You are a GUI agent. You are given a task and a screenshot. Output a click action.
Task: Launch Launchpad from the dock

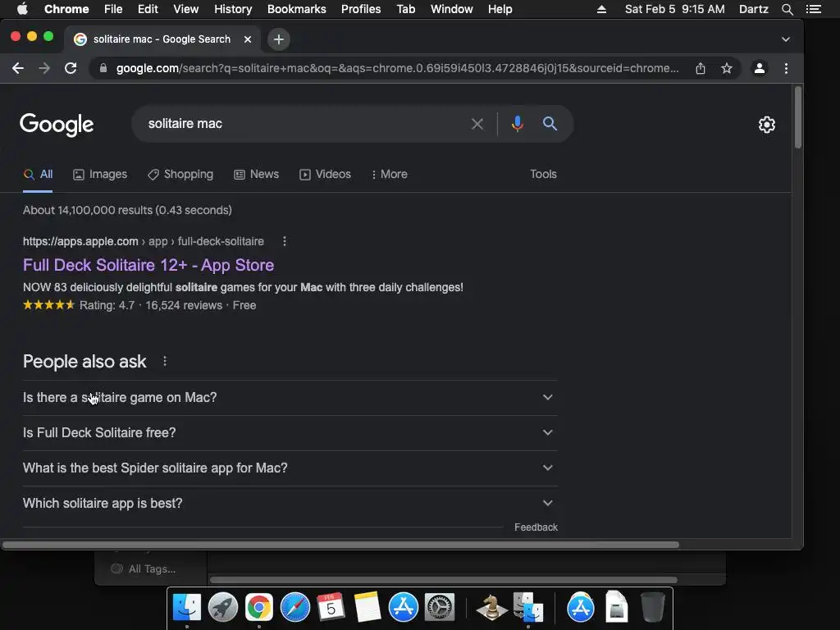coord(223,608)
